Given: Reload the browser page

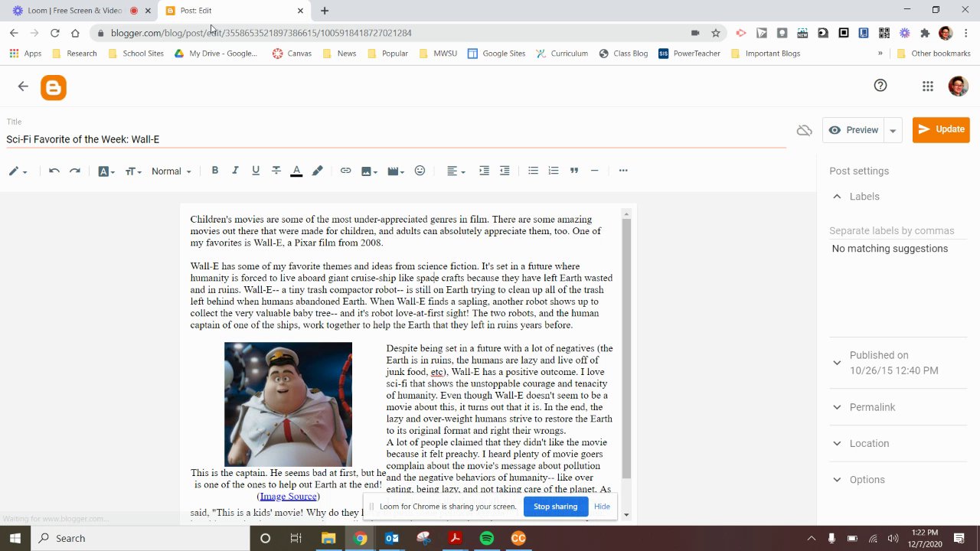Looking at the screenshot, I should [x=54, y=33].
